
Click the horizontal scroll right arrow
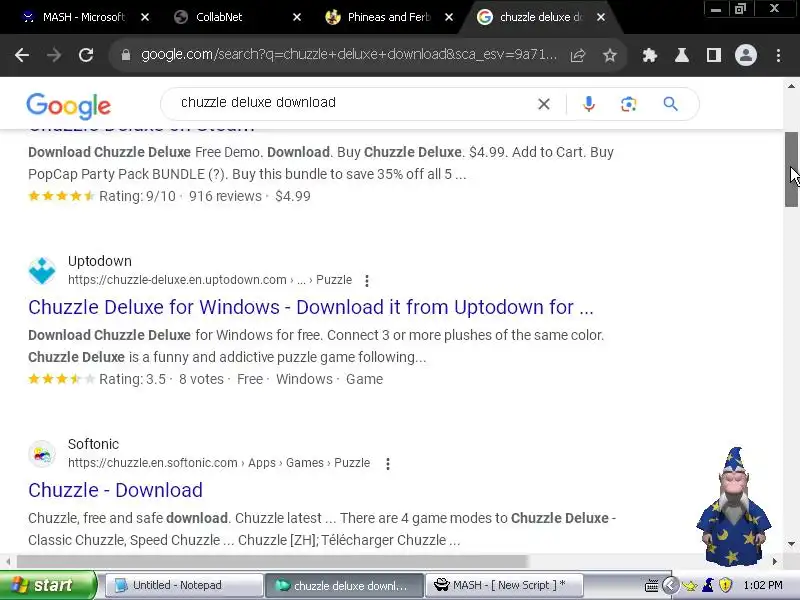pyautogui.click(x=775, y=562)
